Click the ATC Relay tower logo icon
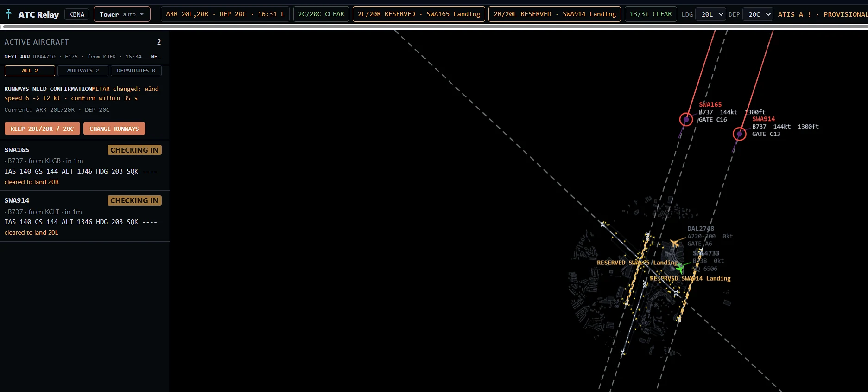The height and width of the screenshot is (392, 868). click(x=8, y=14)
